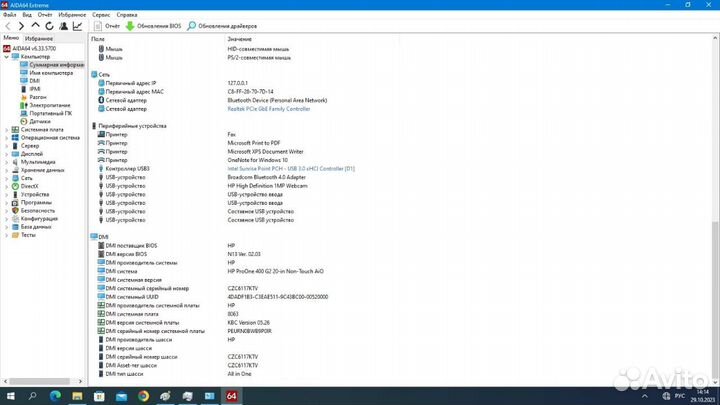Expand the Хранение данных tree node
Screen dimensions: 720x405
pos(6,170)
